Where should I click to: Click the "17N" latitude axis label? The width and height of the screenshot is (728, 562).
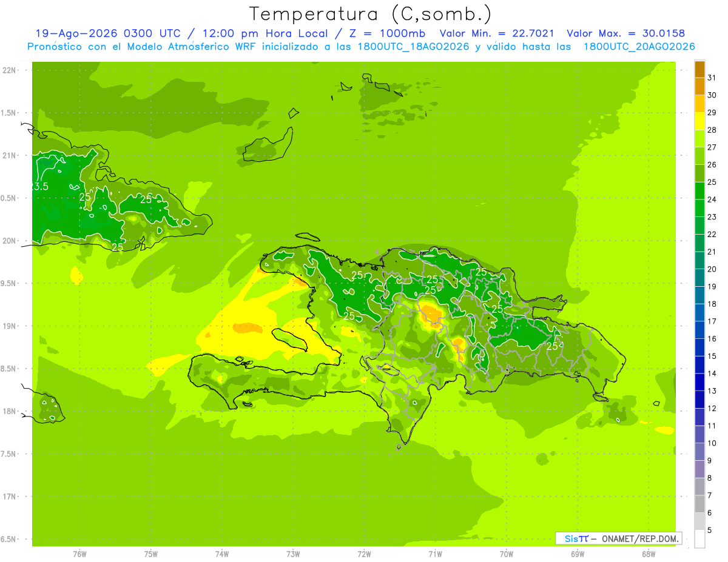point(9,497)
